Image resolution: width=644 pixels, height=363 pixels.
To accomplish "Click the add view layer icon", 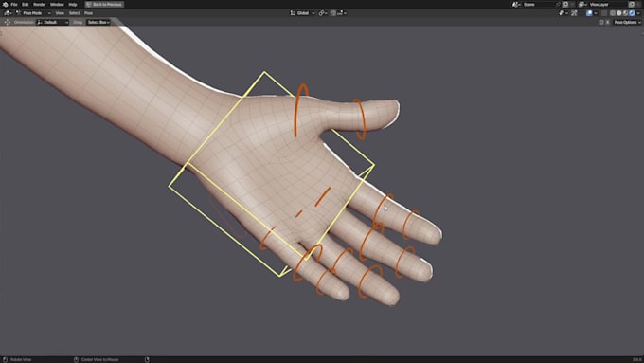I will point(632,4).
